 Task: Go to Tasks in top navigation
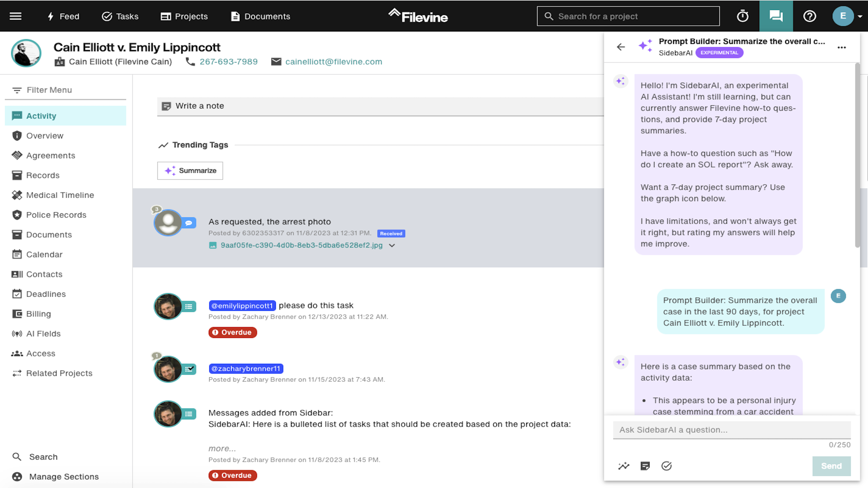[120, 16]
